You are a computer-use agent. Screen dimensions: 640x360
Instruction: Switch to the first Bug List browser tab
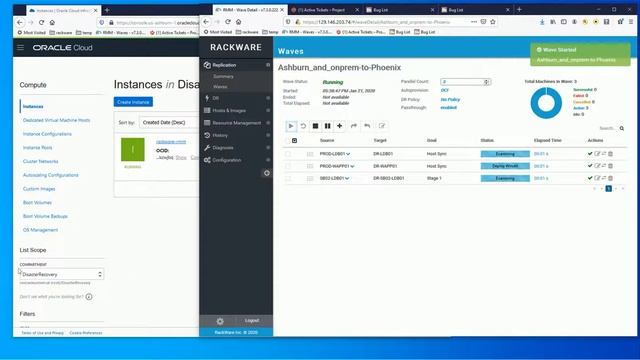point(400,9)
